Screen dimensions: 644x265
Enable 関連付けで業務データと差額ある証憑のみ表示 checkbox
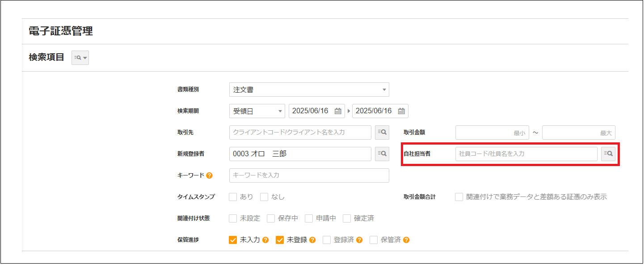(459, 197)
